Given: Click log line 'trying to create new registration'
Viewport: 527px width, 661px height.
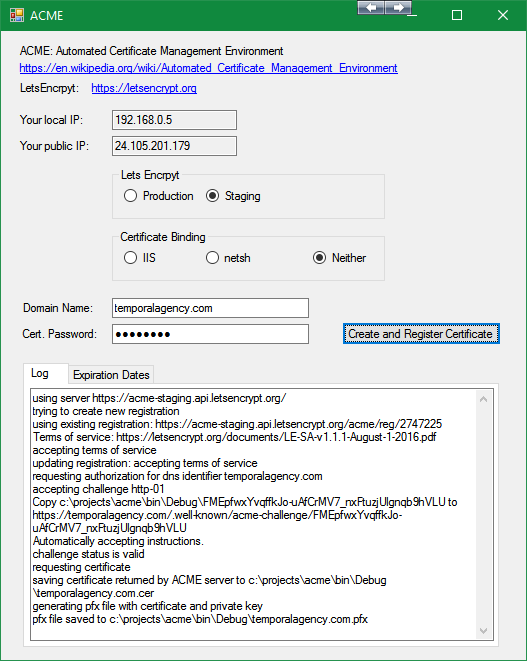Looking at the screenshot, I should [x=106, y=411].
